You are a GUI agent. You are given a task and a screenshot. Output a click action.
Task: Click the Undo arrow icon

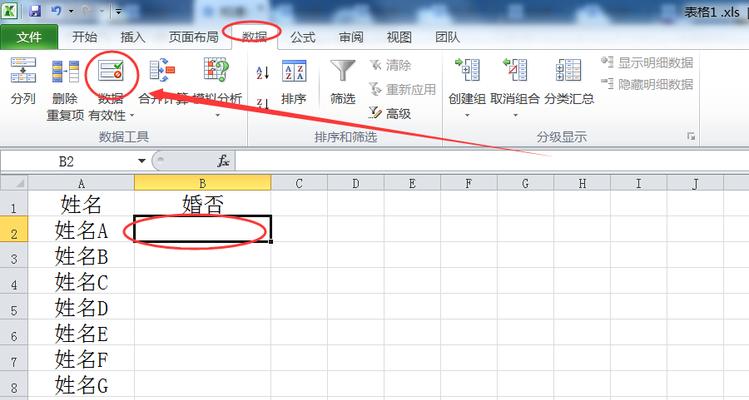pos(56,11)
